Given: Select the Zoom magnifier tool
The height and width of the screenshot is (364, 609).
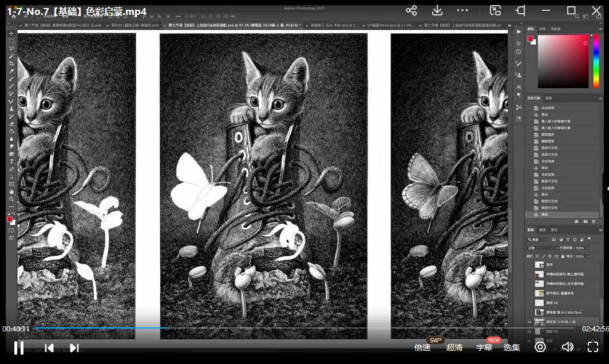Looking at the screenshot, I should (11, 199).
